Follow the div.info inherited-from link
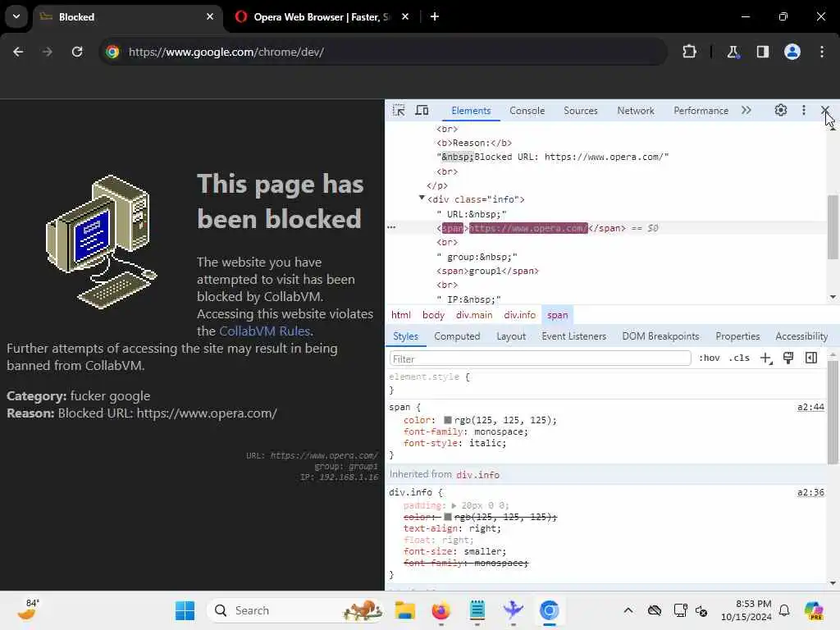This screenshot has height=630, width=840. pyautogui.click(x=478, y=475)
